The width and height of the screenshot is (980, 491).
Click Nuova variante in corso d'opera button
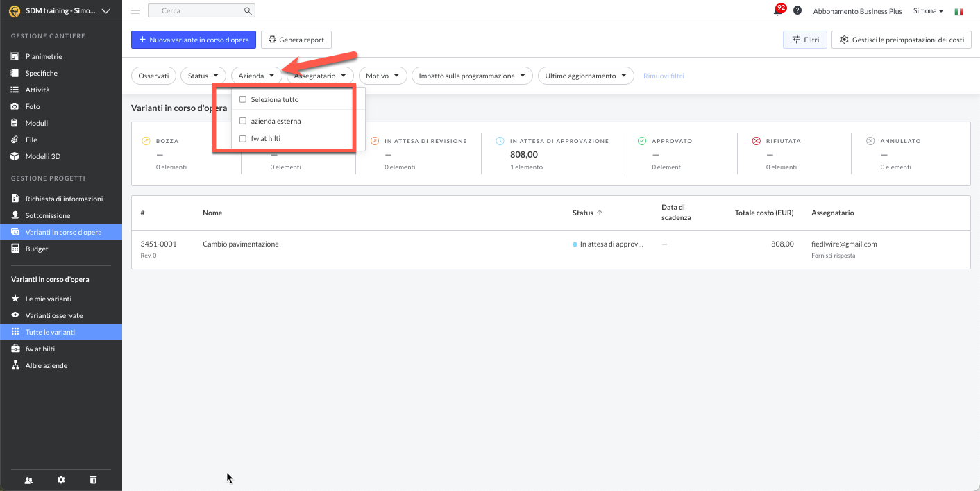point(194,40)
